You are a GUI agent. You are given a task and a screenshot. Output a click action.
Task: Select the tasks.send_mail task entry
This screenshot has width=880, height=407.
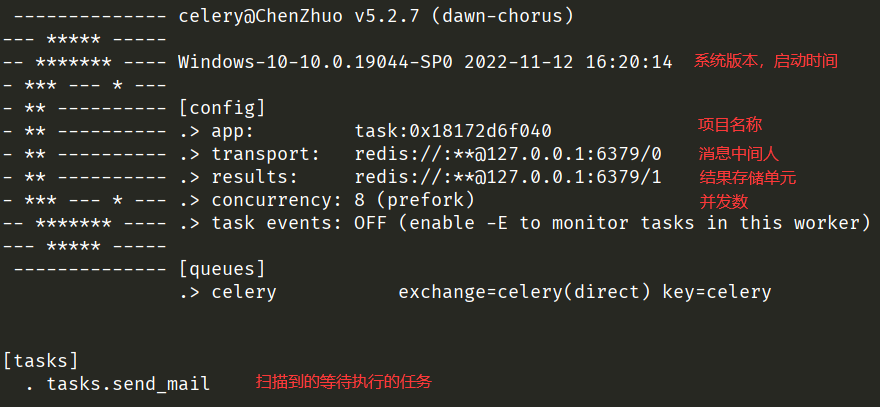[x=128, y=384]
